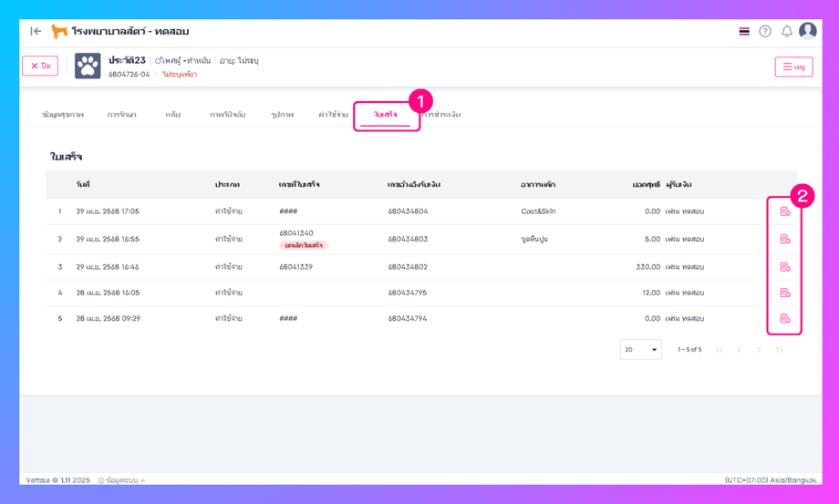Click the orange dog logo icon

pos(59,32)
